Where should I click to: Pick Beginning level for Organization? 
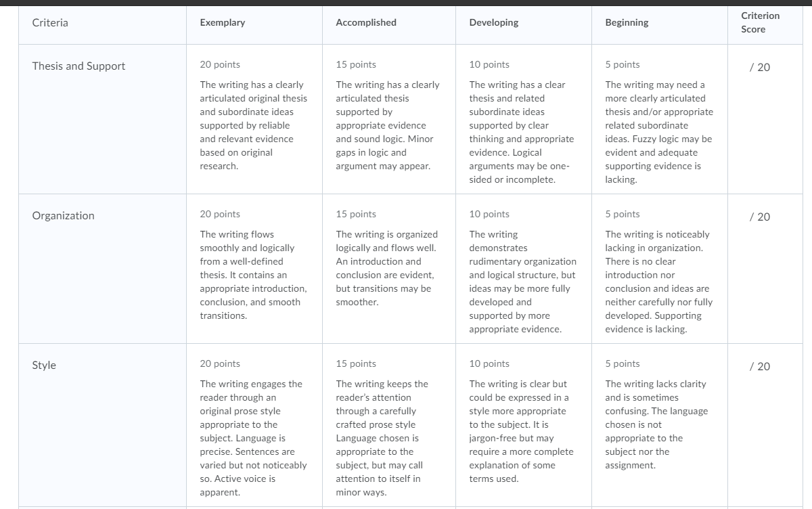660,269
